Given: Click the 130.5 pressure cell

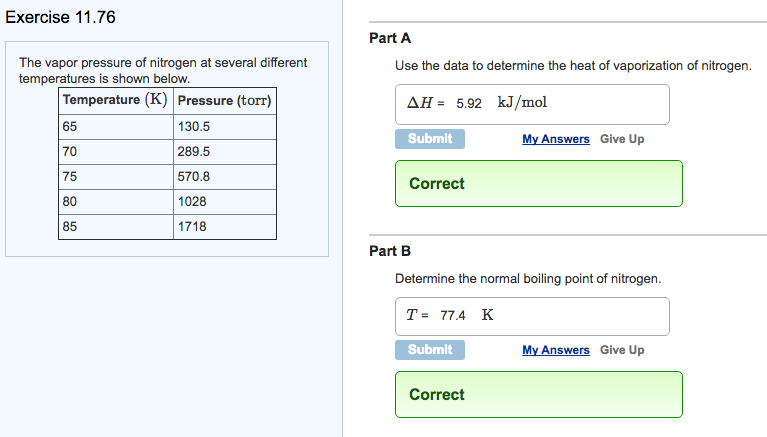Looking at the screenshot, I should click(224, 127).
